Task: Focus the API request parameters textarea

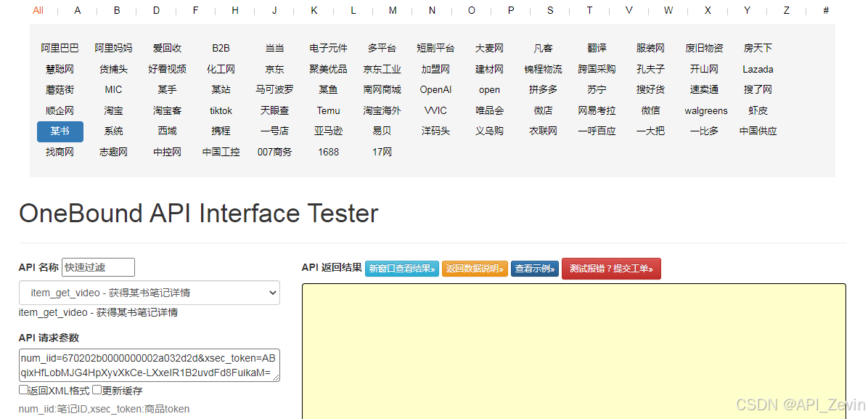Action: pos(150,365)
